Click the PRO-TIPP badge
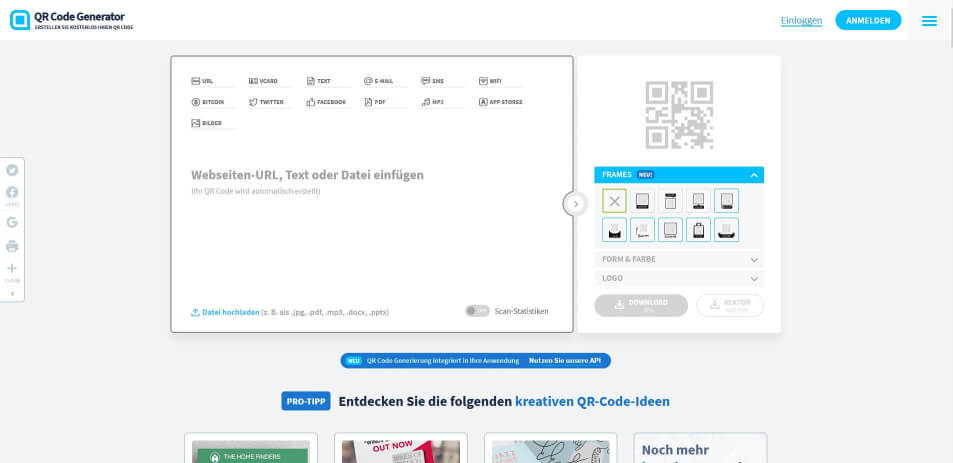 (x=306, y=401)
